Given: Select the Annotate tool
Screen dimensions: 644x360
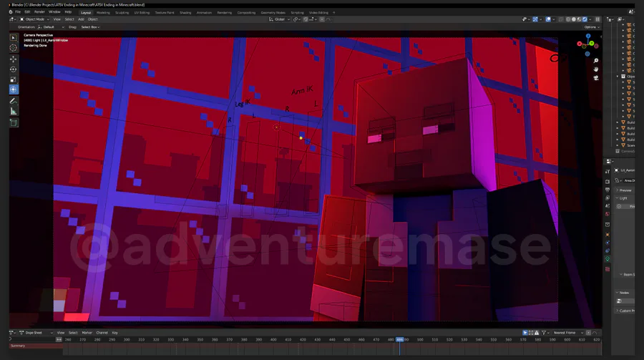Looking at the screenshot, I should point(14,101).
